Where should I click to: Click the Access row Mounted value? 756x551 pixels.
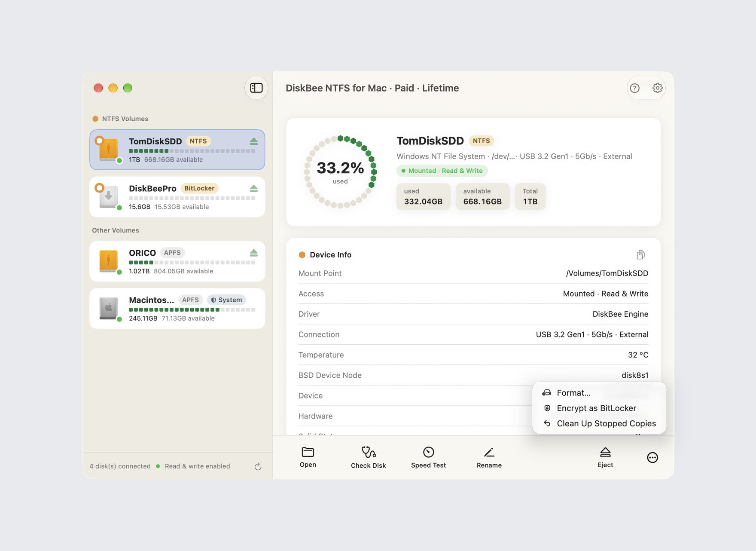pyautogui.click(x=605, y=294)
